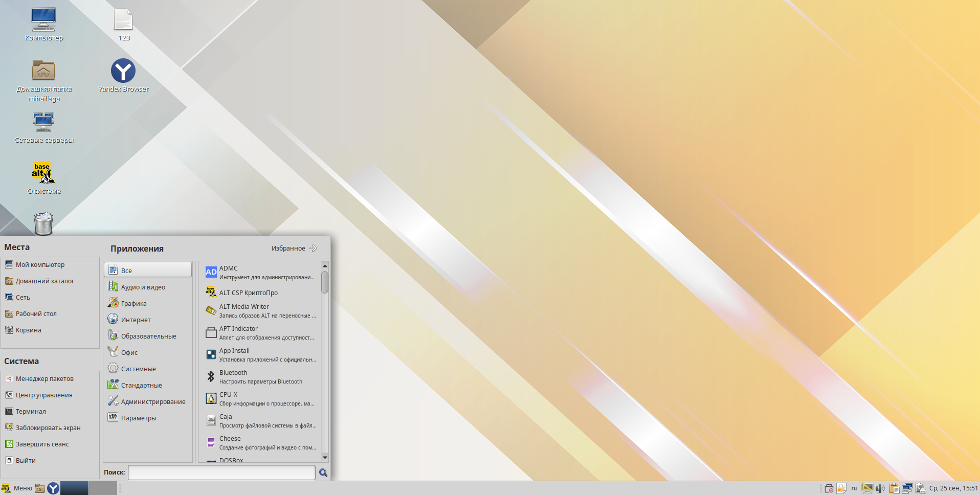Image resolution: width=980 pixels, height=495 pixels.
Task: Open Сеть in Places
Action: pos(50,297)
